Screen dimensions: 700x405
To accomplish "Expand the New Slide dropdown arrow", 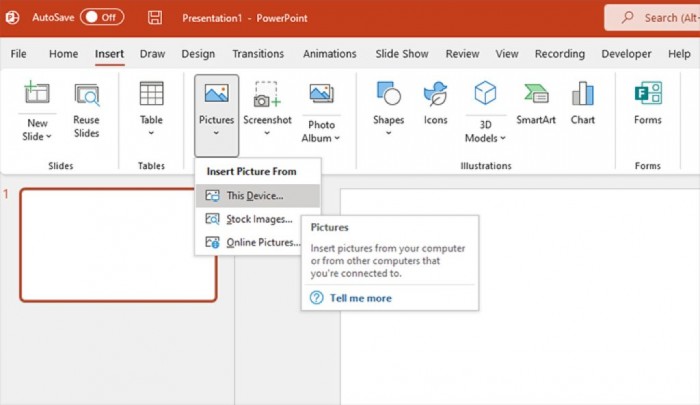I will click(x=37, y=136).
